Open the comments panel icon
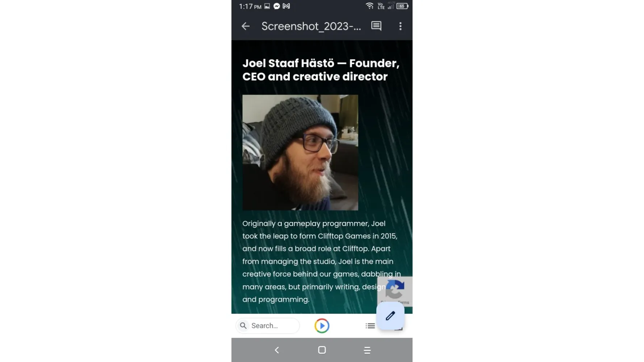Viewport: 644px width, 362px height. [376, 26]
